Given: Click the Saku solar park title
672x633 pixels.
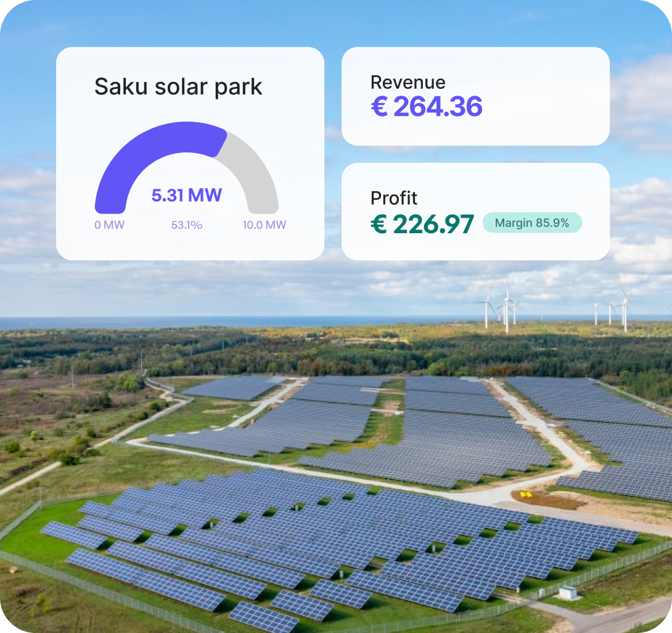Looking at the screenshot, I should coord(178,87).
